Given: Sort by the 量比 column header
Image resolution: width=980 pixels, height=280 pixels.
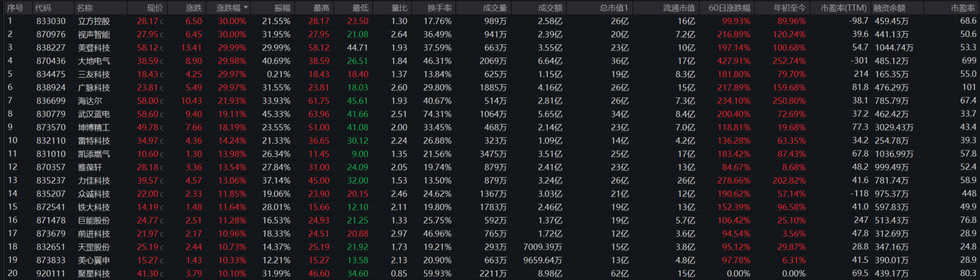Looking at the screenshot, I should tap(399, 8).
